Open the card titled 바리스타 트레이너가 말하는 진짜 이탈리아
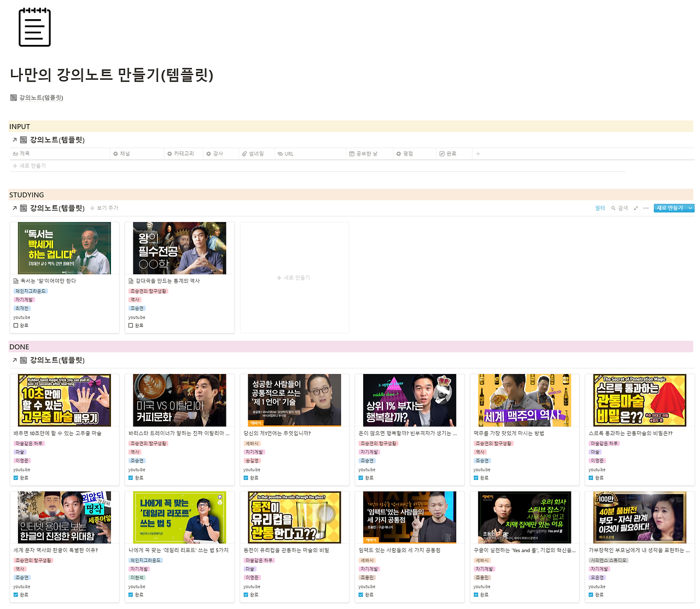 tap(179, 434)
